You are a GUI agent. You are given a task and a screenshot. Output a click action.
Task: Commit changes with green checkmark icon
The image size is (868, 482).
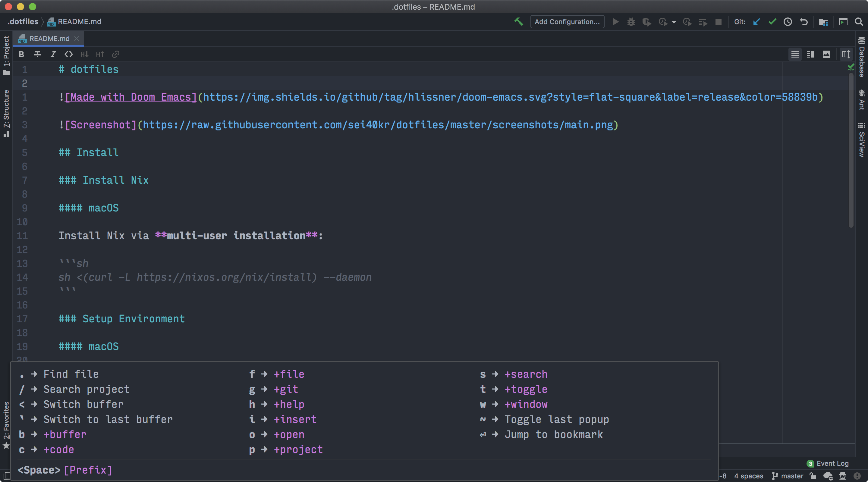[772, 22]
